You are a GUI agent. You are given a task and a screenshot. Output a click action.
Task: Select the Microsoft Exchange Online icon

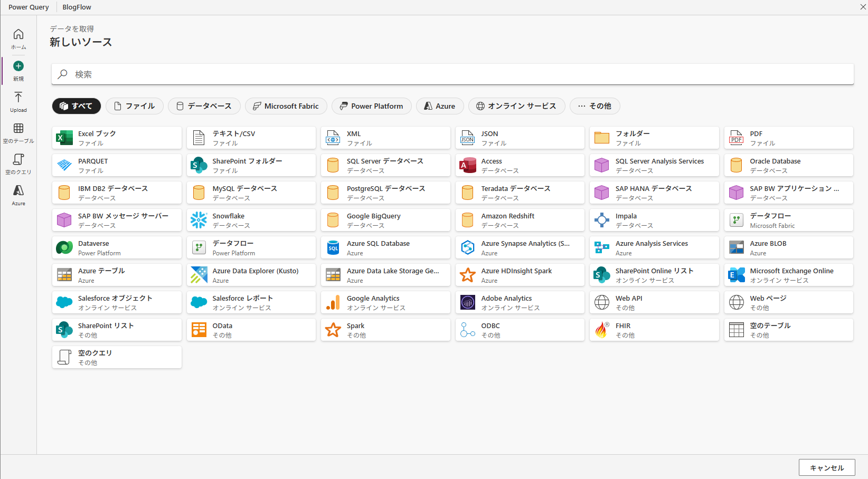pos(736,275)
